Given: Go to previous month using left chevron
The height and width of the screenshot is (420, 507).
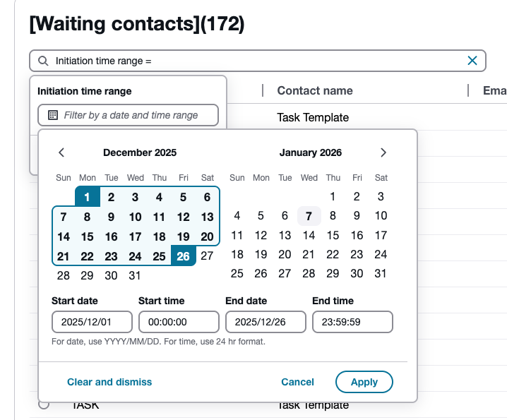Looking at the screenshot, I should pyautogui.click(x=61, y=152).
